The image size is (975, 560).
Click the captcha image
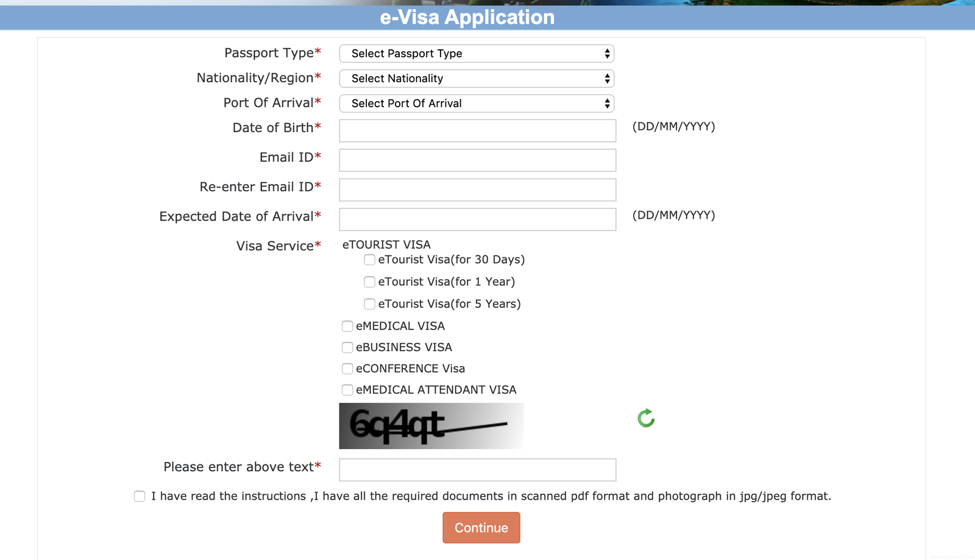431,426
